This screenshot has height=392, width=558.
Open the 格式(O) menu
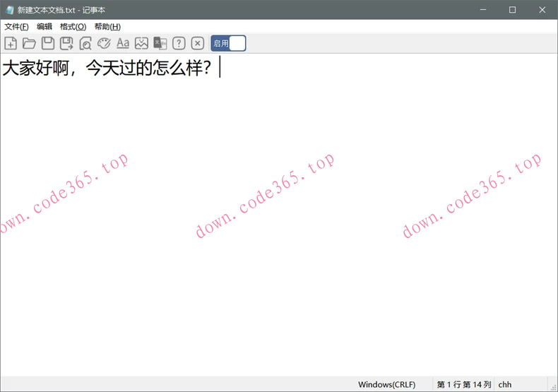tap(73, 27)
